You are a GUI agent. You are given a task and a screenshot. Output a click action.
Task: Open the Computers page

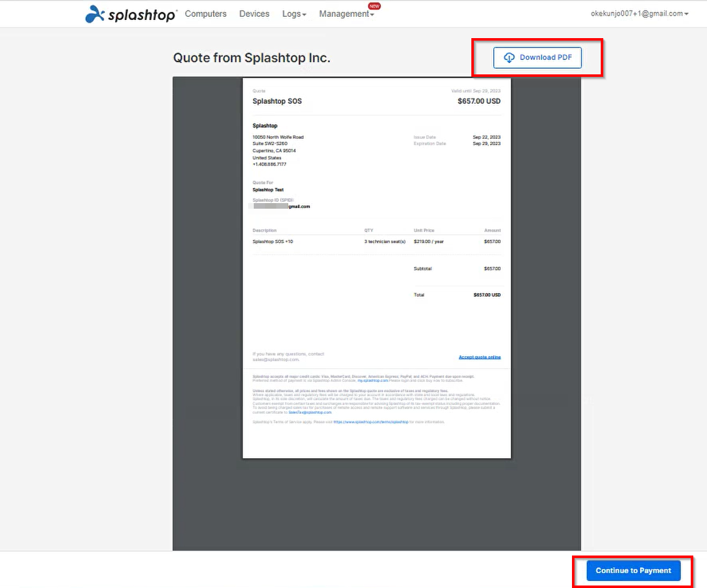coord(206,14)
